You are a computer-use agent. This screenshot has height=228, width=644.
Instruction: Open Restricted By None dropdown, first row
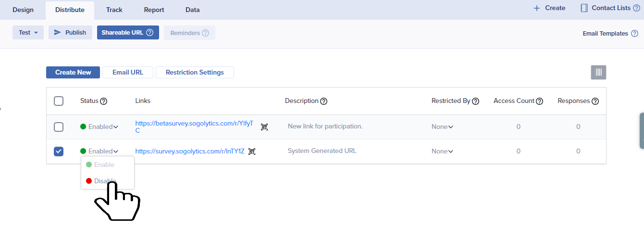click(442, 127)
